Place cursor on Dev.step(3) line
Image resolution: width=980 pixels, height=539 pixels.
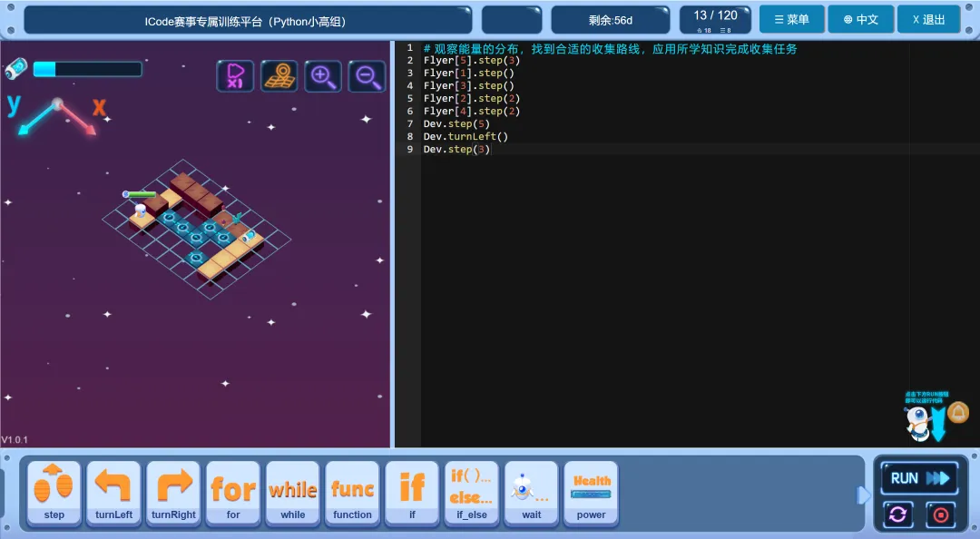[456, 150]
